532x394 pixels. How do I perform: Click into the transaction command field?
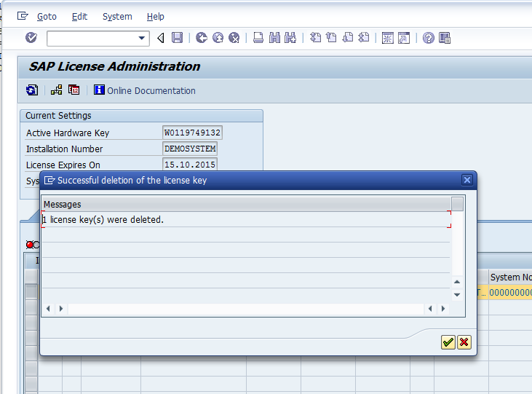tap(92, 39)
